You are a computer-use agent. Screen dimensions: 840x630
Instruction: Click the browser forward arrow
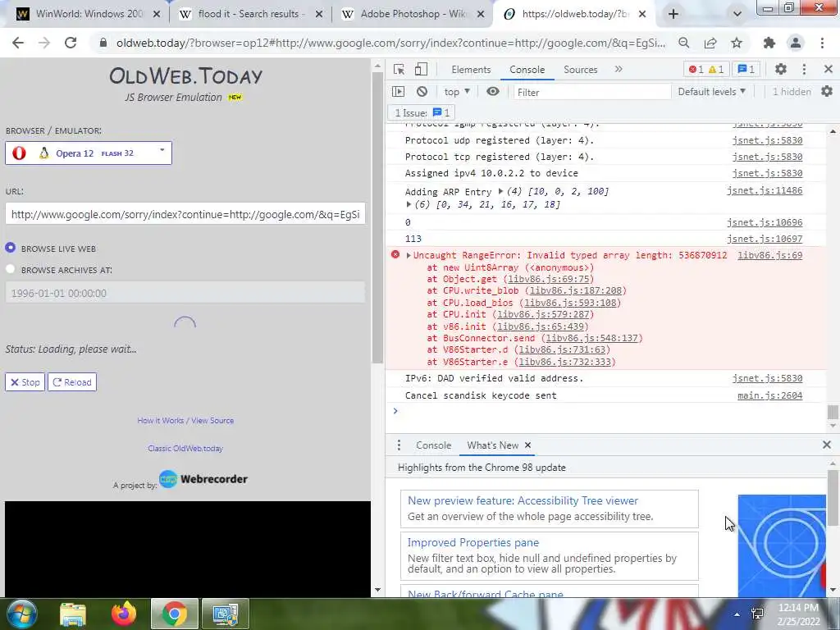pyautogui.click(x=44, y=43)
